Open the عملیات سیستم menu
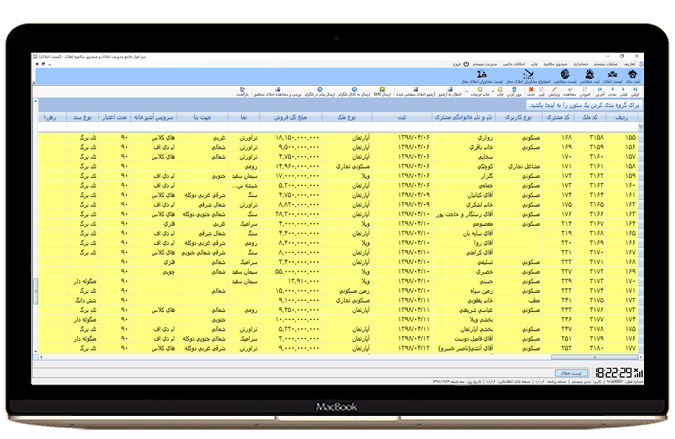 pos(606,64)
